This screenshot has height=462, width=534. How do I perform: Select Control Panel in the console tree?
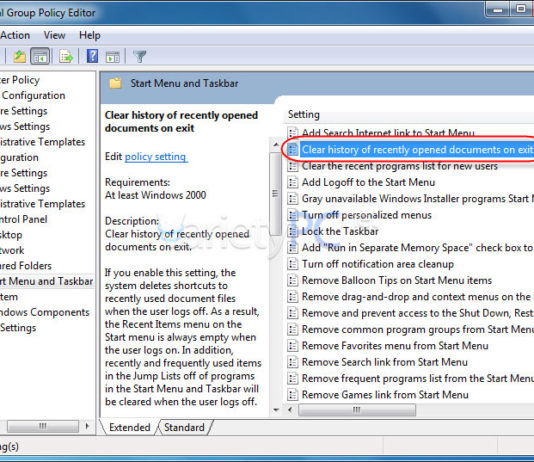tap(23, 219)
